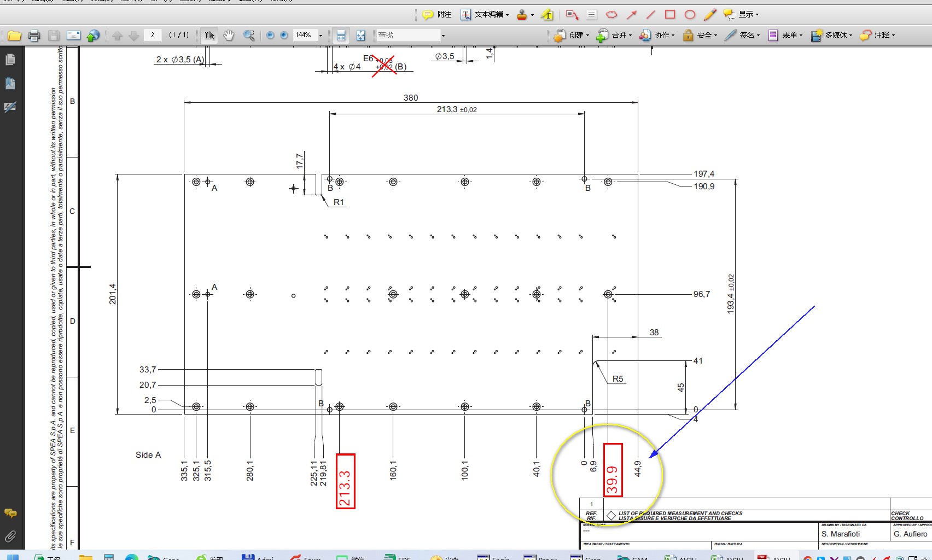Click the '2 x ∅3,5 (A)' hole note
This screenshot has height=560, width=932.
(180, 60)
